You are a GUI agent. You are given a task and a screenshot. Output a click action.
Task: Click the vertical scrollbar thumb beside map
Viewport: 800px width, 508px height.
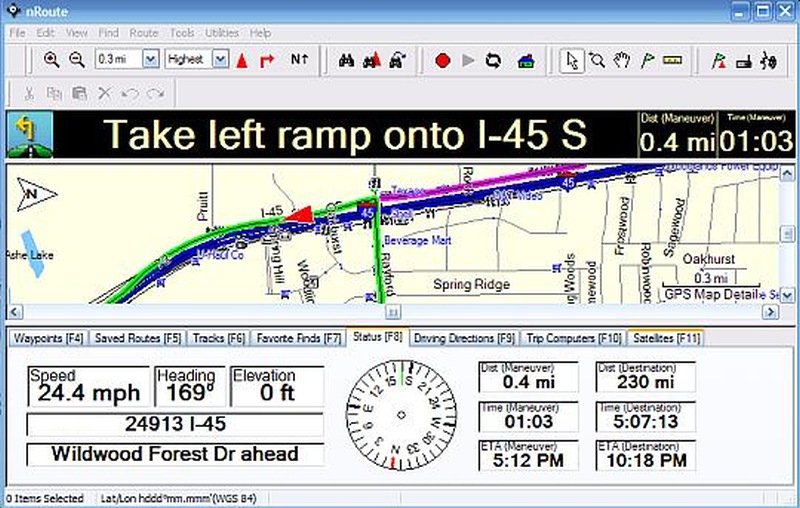coord(787,234)
